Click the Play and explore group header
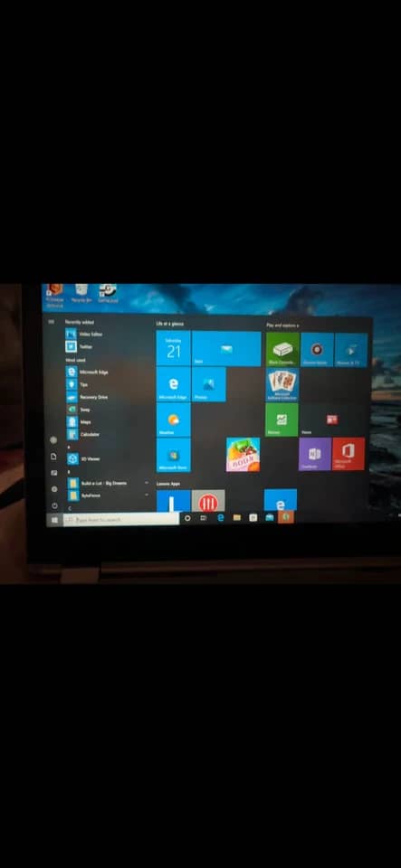 click(282, 325)
